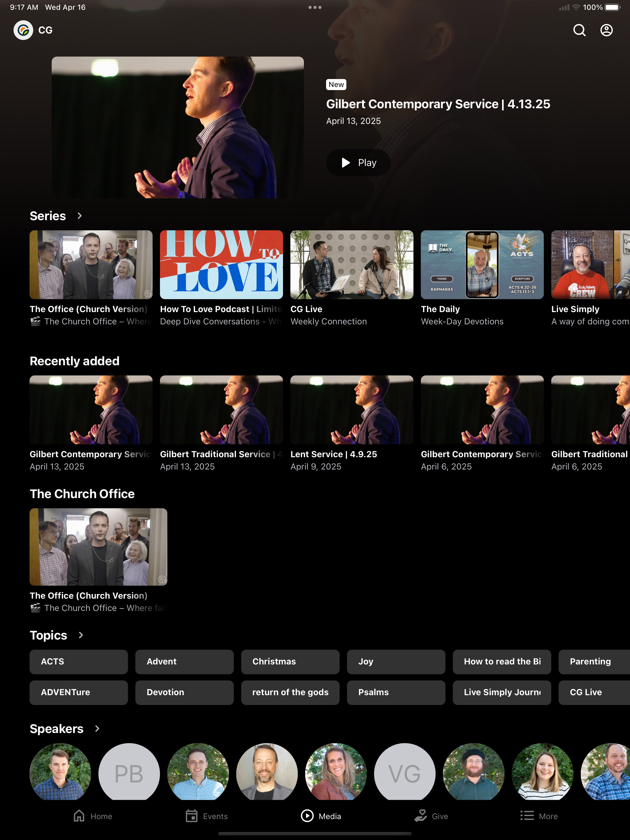The height and width of the screenshot is (840, 630).
Task: Open the user profile account icon
Action: (x=606, y=30)
